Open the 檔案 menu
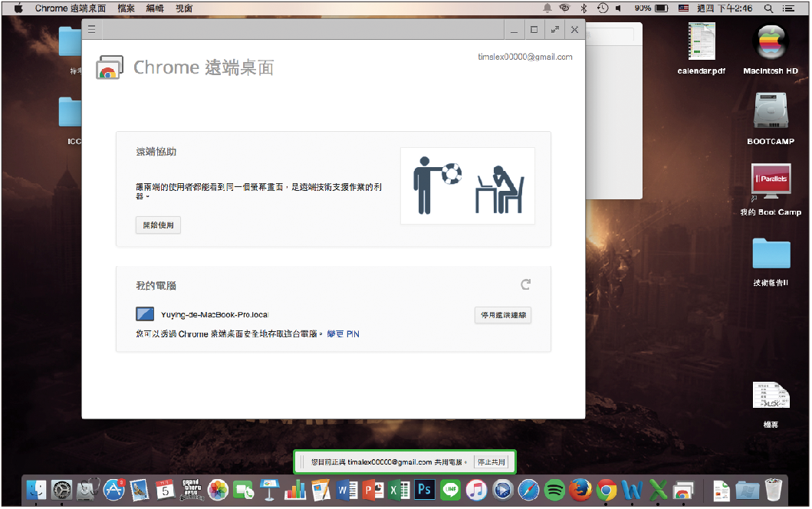 point(126,8)
